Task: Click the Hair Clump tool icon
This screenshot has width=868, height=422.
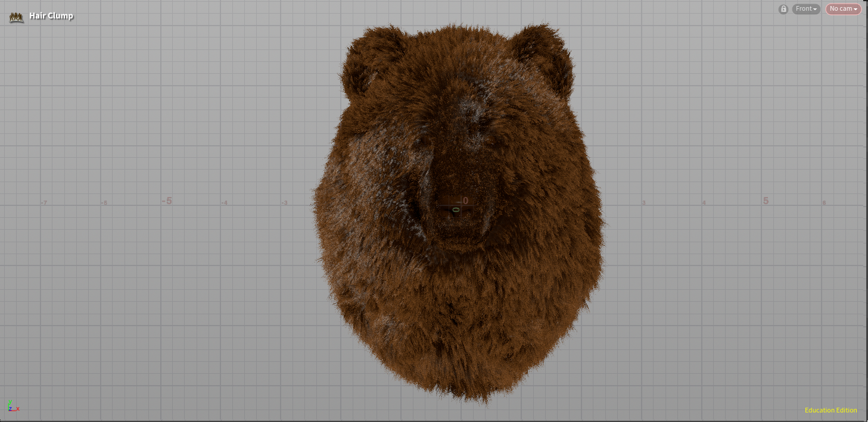Action: 16,17
